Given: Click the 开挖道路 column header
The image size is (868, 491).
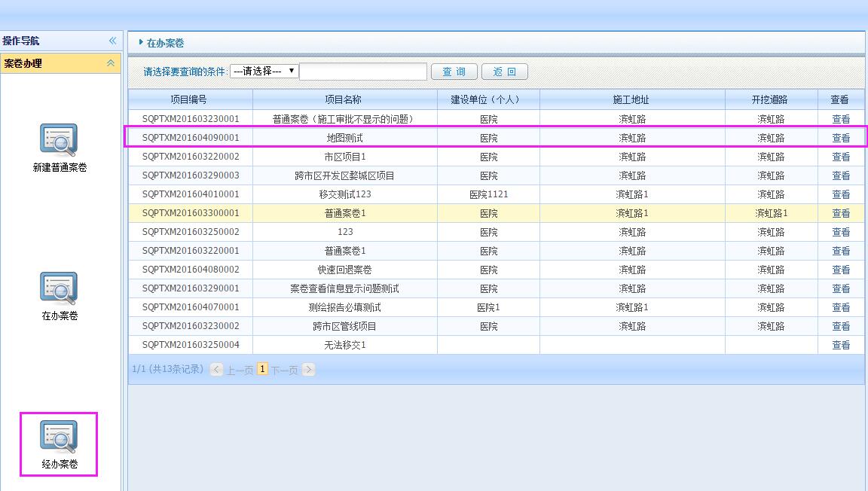Looking at the screenshot, I should tap(771, 99).
